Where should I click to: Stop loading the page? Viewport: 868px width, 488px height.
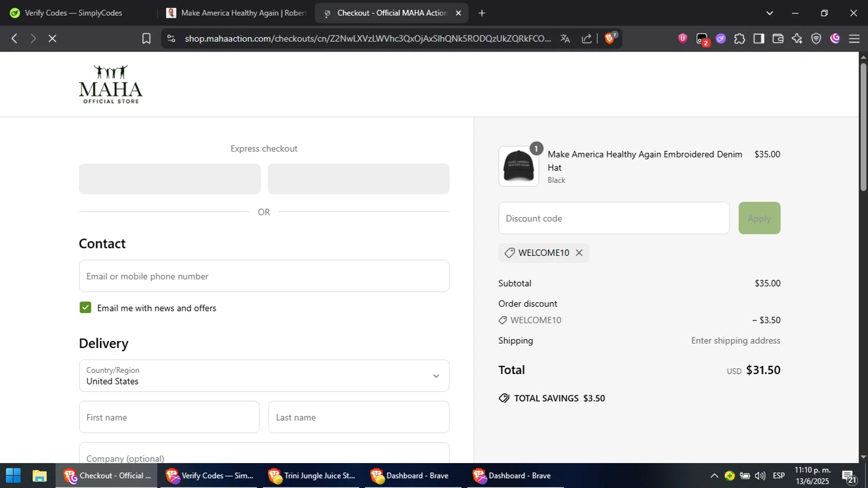(x=52, y=38)
